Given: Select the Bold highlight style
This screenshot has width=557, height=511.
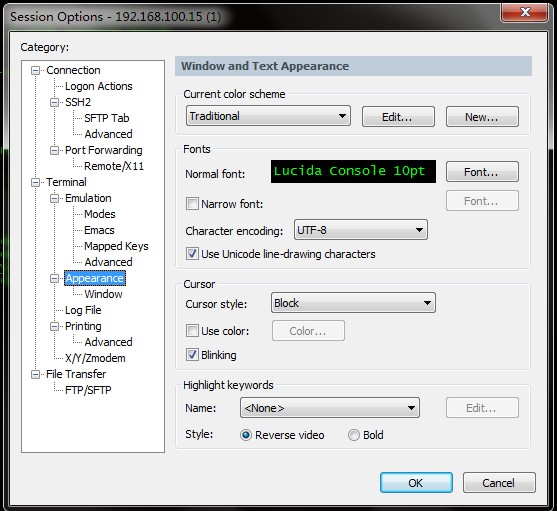Looking at the screenshot, I should tap(354, 435).
